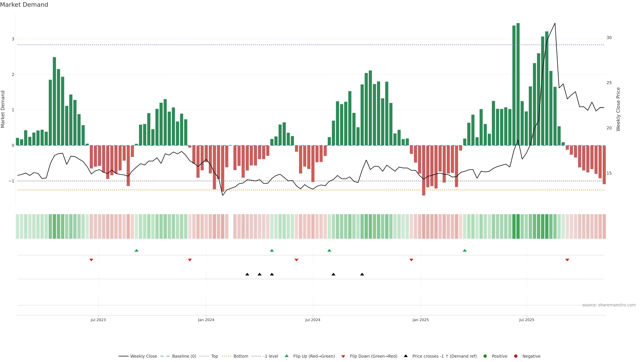Click the Weekly Close Price axis title

(x=618, y=109)
